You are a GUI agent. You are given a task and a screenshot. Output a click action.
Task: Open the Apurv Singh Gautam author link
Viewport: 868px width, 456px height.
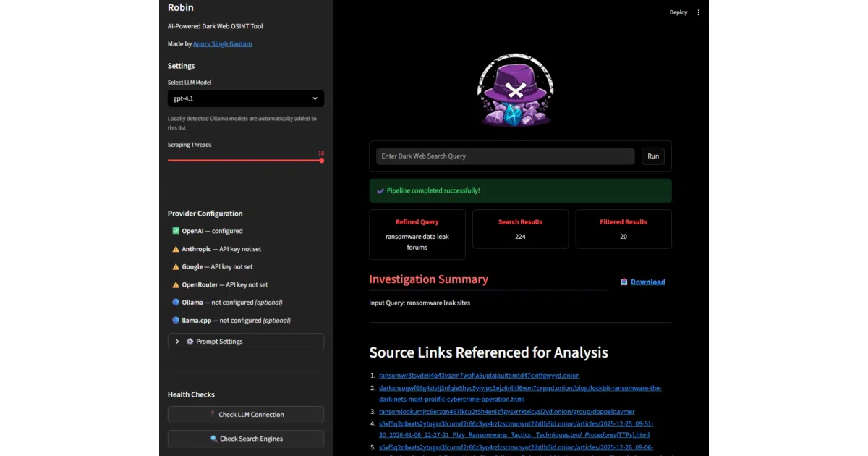tap(223, 44)
